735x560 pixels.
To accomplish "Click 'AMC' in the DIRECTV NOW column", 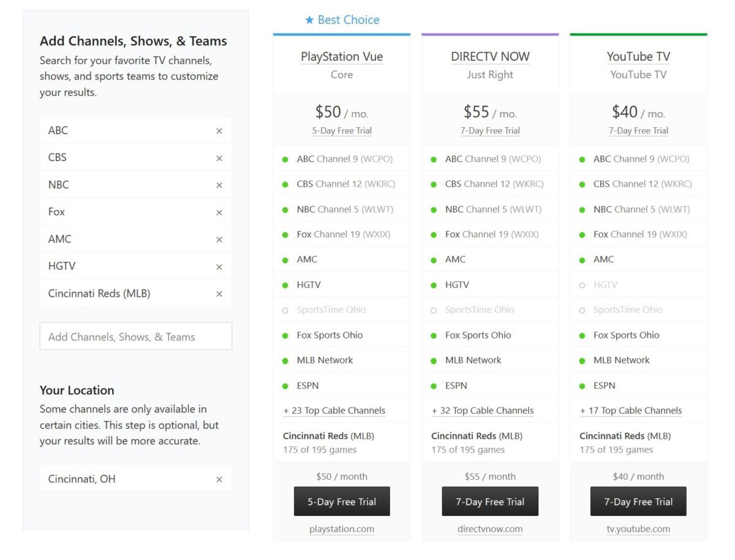I will pos(455,259).
